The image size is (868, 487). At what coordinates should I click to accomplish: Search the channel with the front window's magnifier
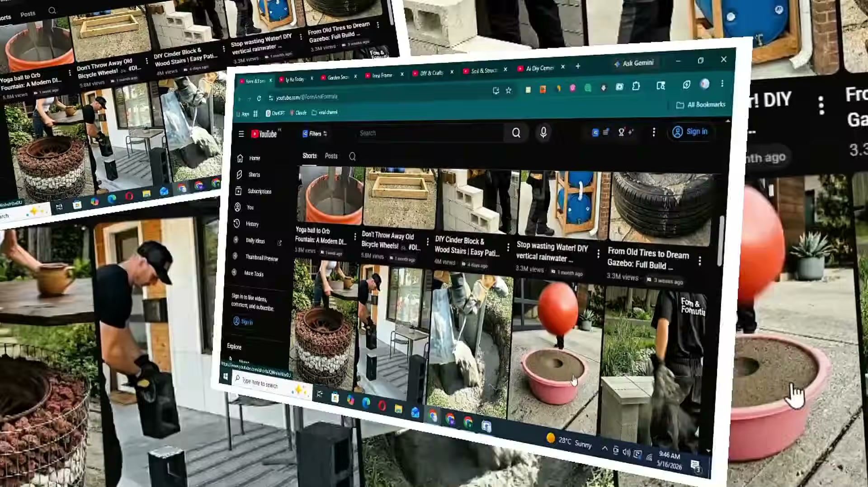pyautogui.click(x=352, y=156)
